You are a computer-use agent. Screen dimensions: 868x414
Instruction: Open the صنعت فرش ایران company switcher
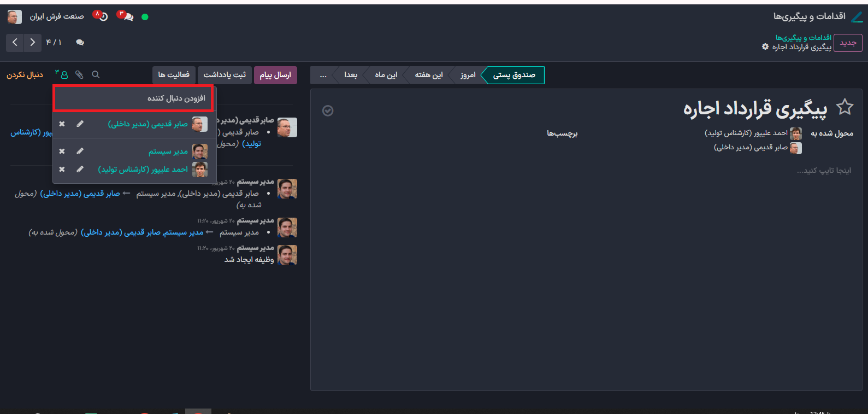(x=57, y=16)
